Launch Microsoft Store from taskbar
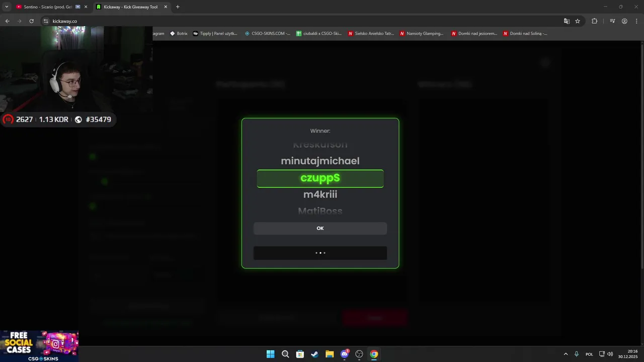The image size is (644, 362). tap(300, 354)
